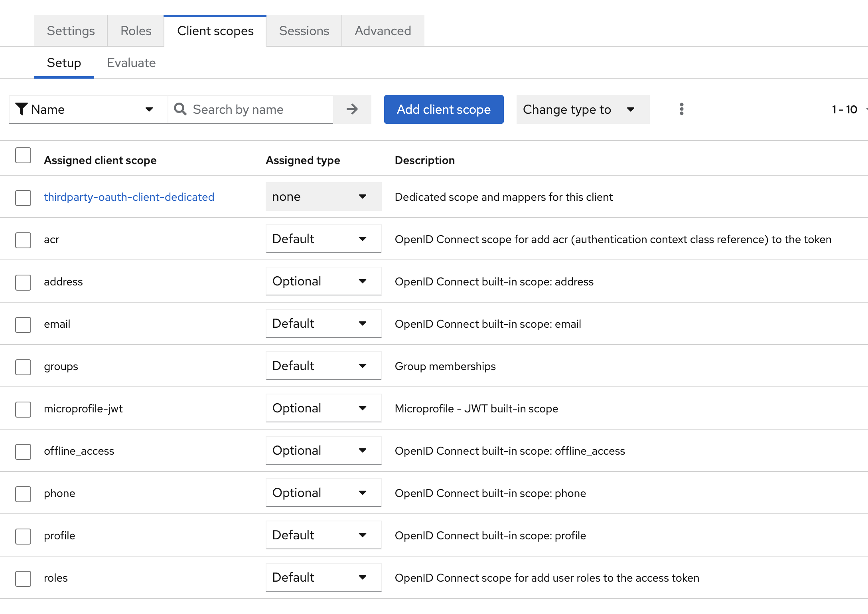Switch to the Sessions tab

tap(304, 30)
